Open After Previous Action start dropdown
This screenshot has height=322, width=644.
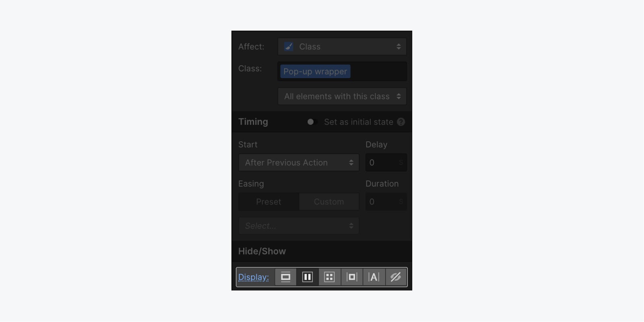pyautogui.click(x=299, y=163)
